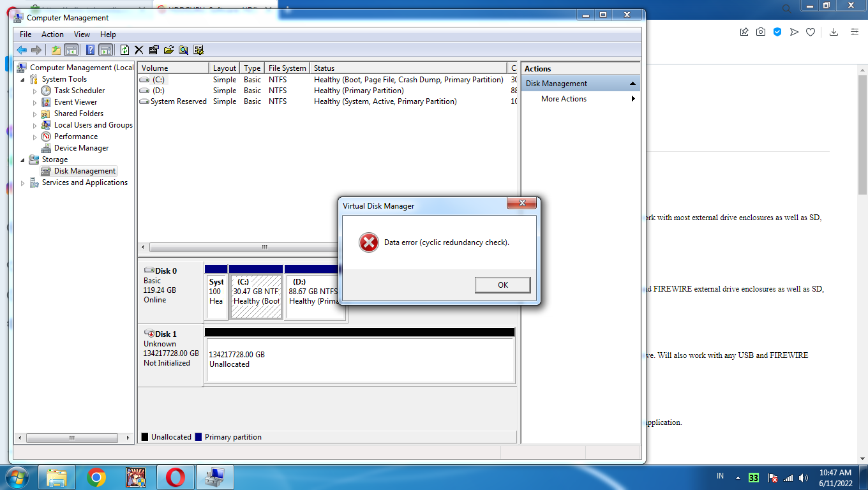
Task: Click the open-folder toolbar icon
Action: (x=168, y=50)
